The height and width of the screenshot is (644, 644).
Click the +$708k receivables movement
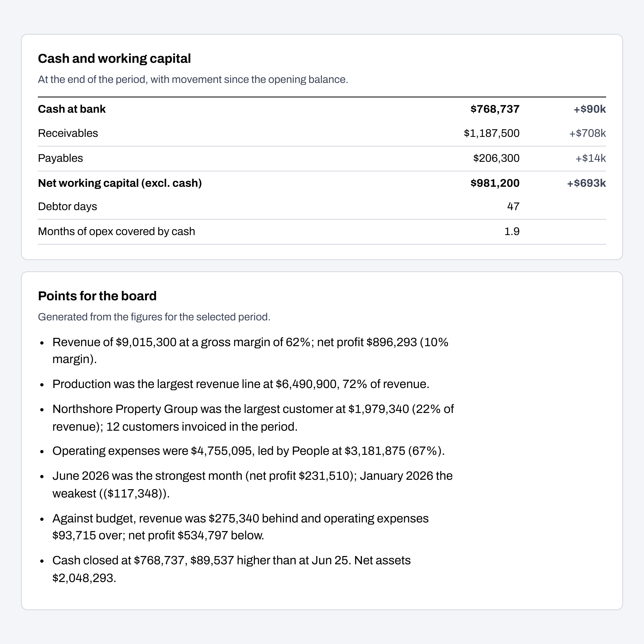(x=587, y=133)
